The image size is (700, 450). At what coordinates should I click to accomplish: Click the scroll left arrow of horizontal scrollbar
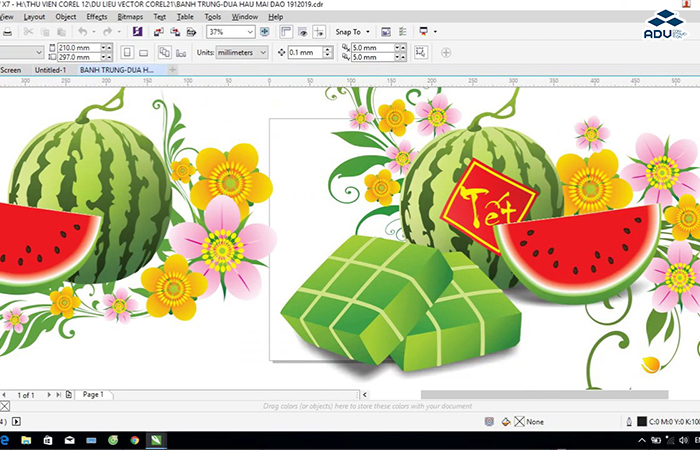[365, 395]
